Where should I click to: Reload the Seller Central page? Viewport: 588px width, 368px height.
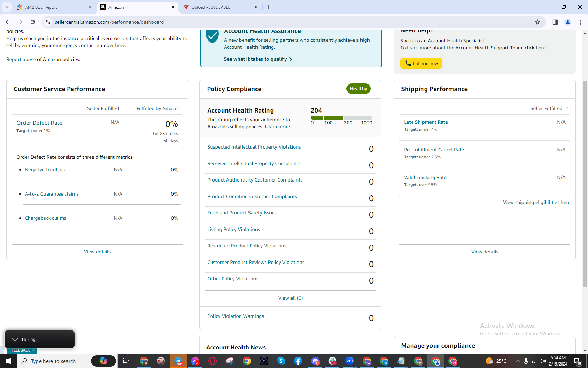[x=33, y=22]
